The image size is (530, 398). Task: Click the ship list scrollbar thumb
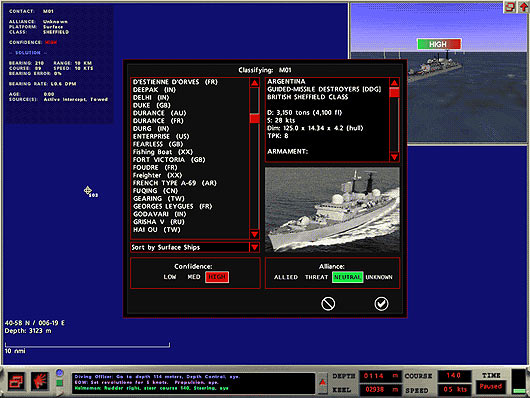[255, 118]
